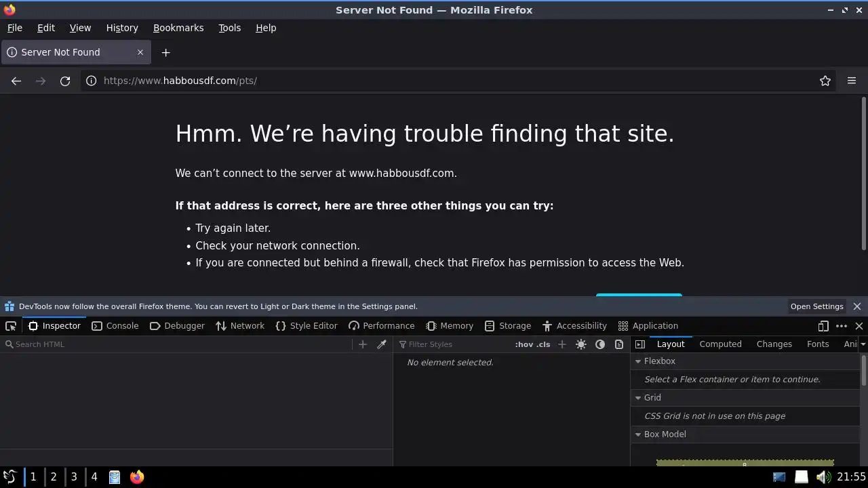Select the eyedropper color picker icon
The width and height of the screenshot is (868, 488).
click(x=382, y=344)
